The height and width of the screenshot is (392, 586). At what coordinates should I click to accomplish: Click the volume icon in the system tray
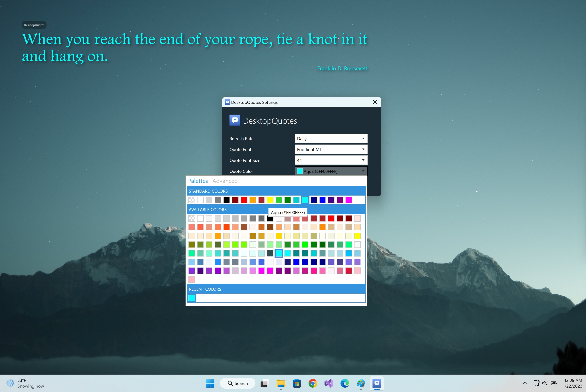tap(545, 383)
